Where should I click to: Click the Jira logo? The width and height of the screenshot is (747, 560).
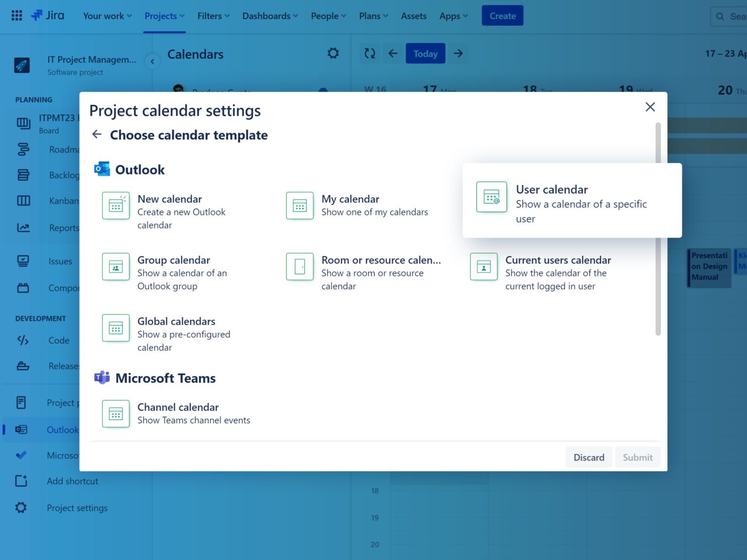point(47,16)
